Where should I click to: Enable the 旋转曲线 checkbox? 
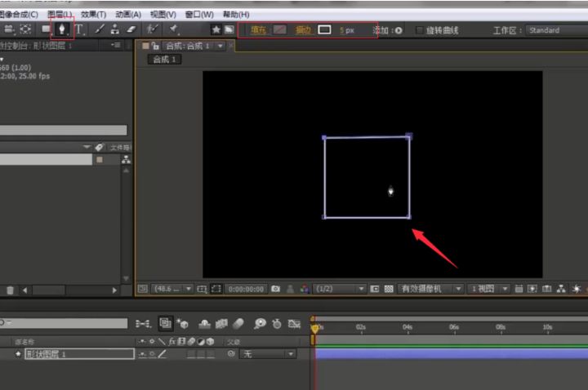[x=421, y=30]
